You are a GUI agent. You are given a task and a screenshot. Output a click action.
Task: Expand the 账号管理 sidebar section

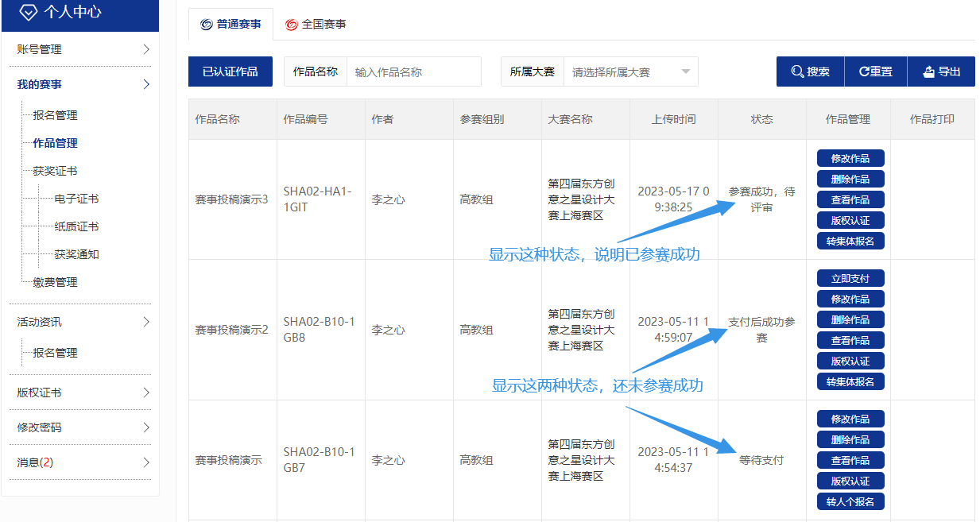click(x=83, y=49)
